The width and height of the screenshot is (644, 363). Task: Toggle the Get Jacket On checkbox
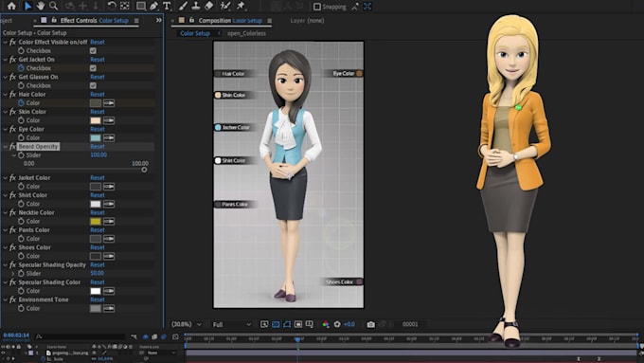93,68
